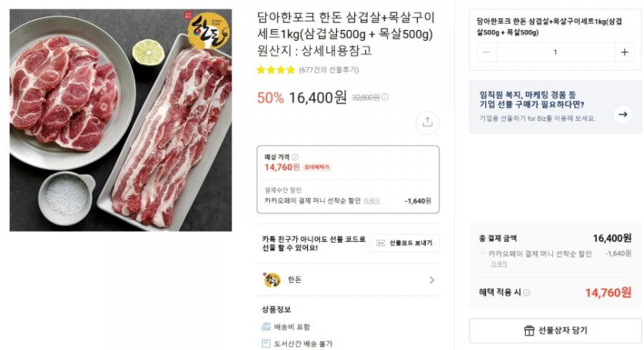Click the 최대혜택가 badge
This screenshot has height=350, width=644.
pos(317,167)
